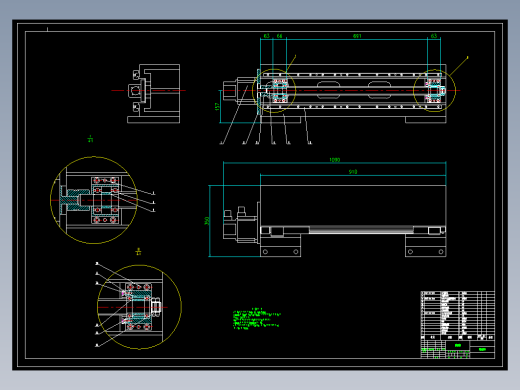Select the 63 dimension above right detail circle
This screenshot has height=390, width=520.
[x=434, y=36]
